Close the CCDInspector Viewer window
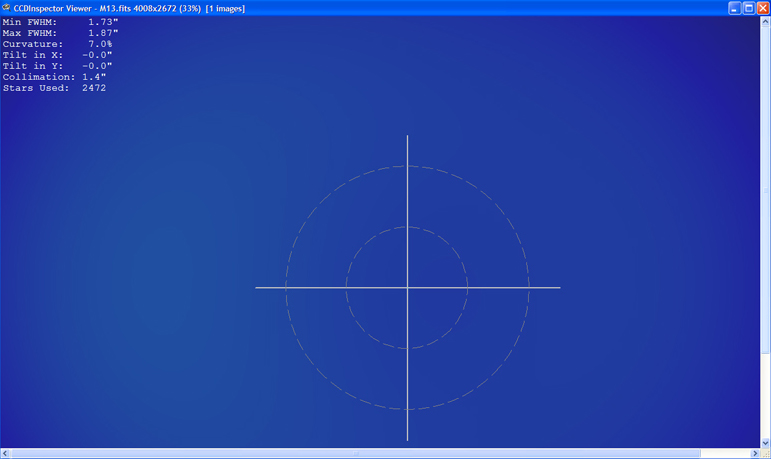 coord(763,8)
